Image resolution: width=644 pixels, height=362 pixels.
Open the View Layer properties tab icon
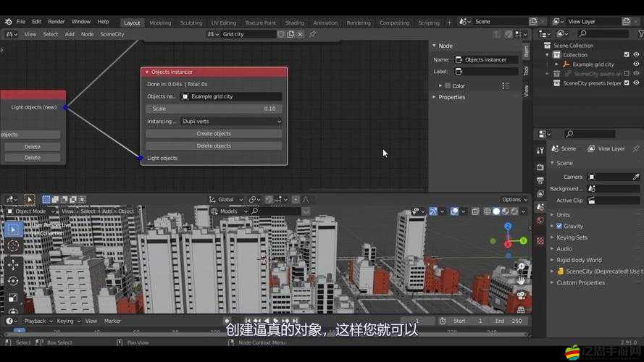pyautogui.click(x=540, y=193)
